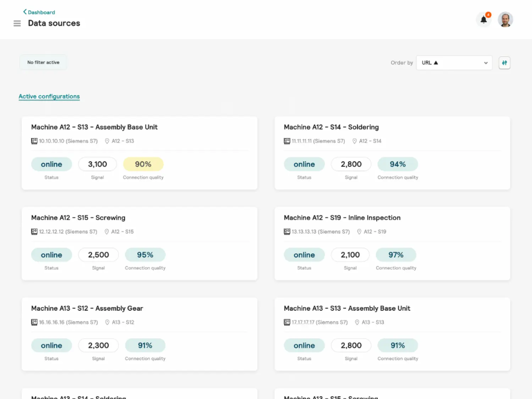
Task: Click the PLC icon next to 13.13.13.13
Action: pos(287,231)
